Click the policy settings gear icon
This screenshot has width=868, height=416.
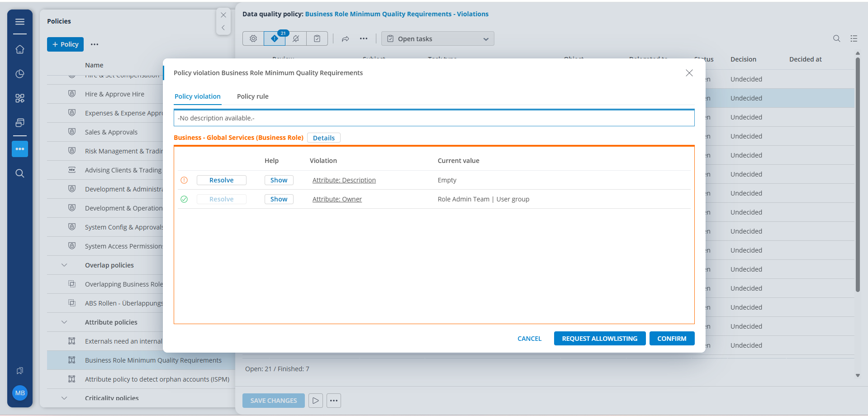253,39
